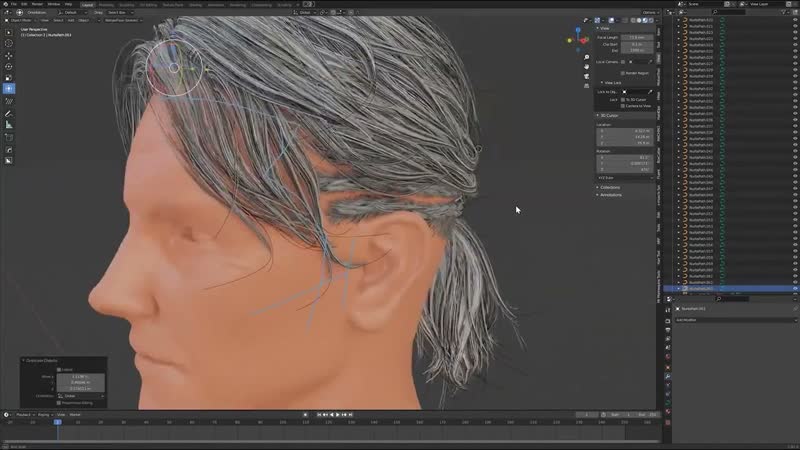Expand the Annotations panel section
Image resolution: width=800 pixels, height=450 pixels.
[609, 195]
